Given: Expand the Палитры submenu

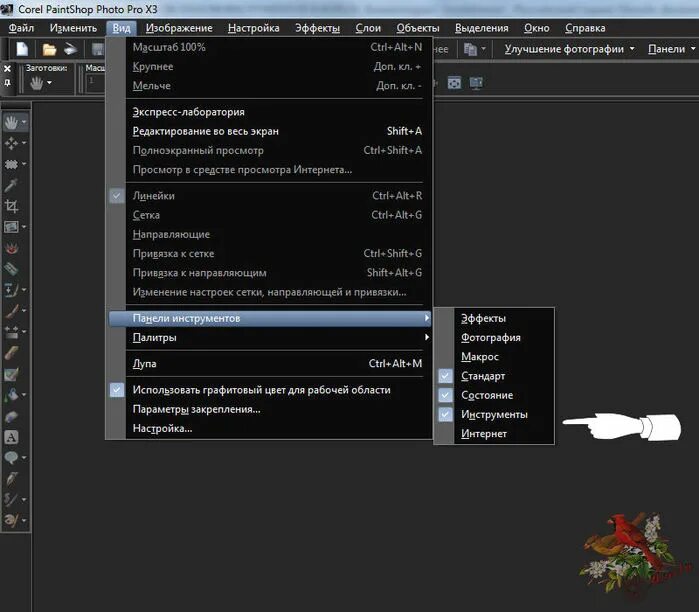Looking at the screenshot, I should pos(270,337).
